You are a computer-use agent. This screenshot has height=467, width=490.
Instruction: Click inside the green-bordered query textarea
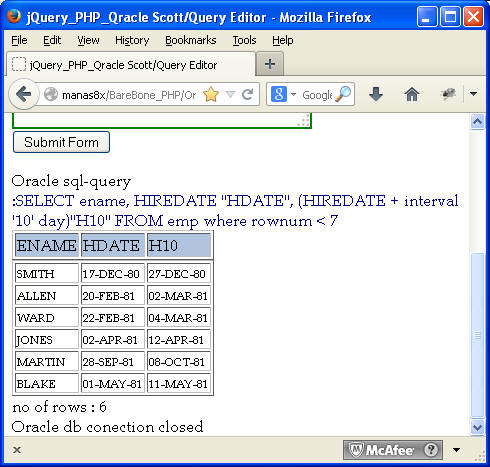click(x=162, y=120)
